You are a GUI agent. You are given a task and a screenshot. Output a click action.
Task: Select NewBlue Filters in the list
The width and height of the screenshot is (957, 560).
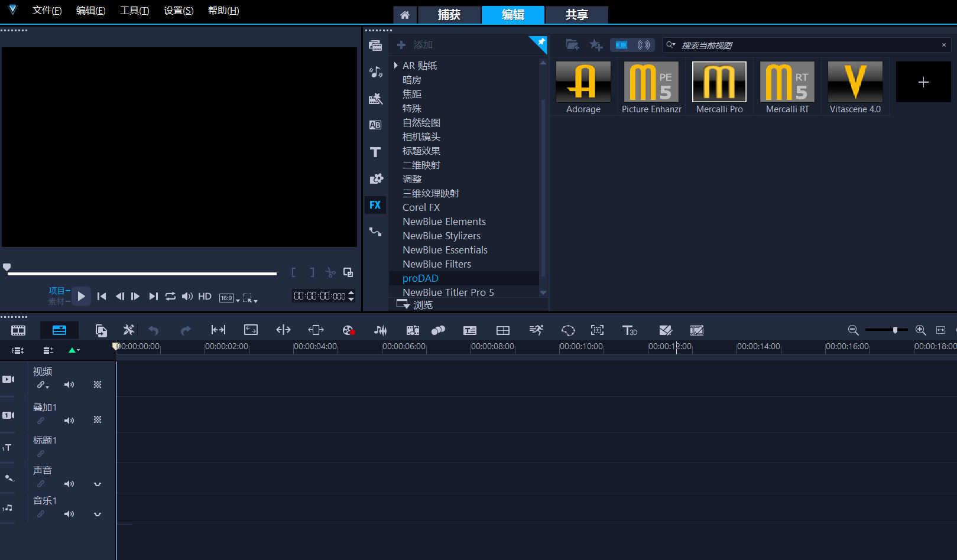click(437, 264)
